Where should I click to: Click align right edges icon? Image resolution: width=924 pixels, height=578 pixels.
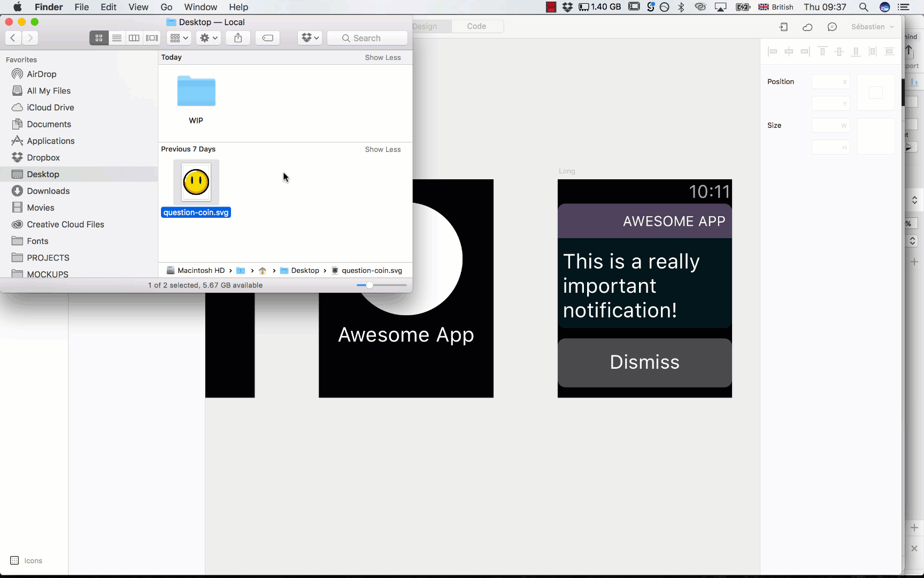(x=805, y=51)
